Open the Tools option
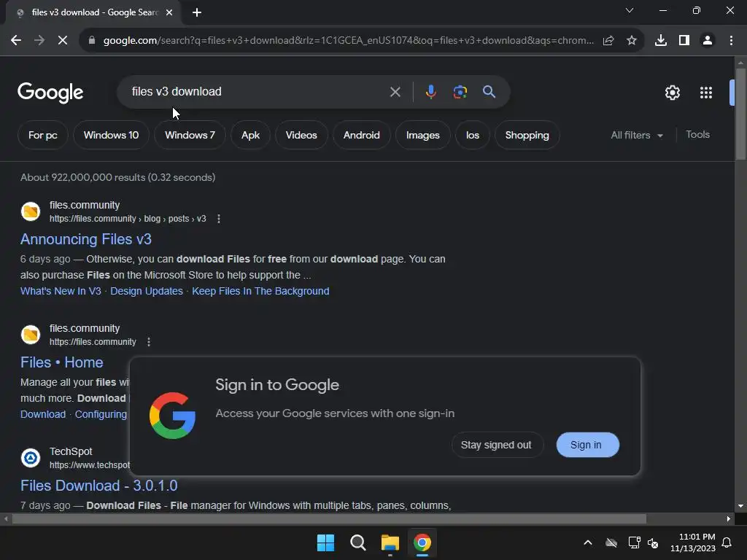Image resolution: width=747 pixels, height=560 pixels. coord(697,135)
